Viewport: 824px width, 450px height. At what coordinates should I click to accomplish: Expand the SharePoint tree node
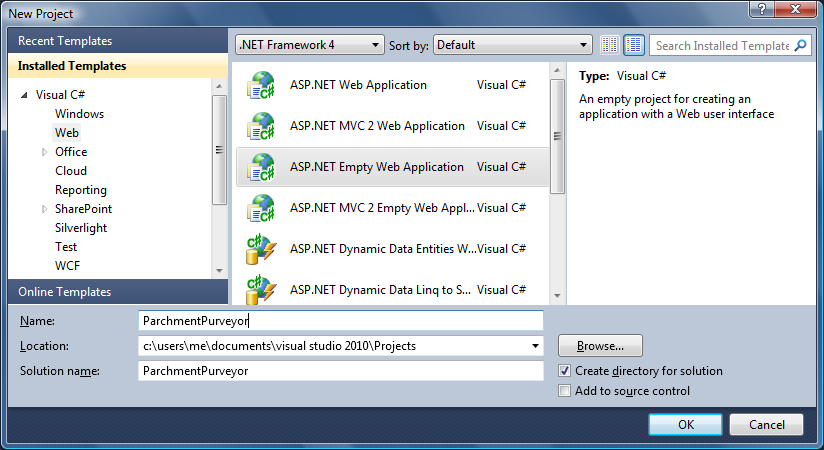(44, 209)
